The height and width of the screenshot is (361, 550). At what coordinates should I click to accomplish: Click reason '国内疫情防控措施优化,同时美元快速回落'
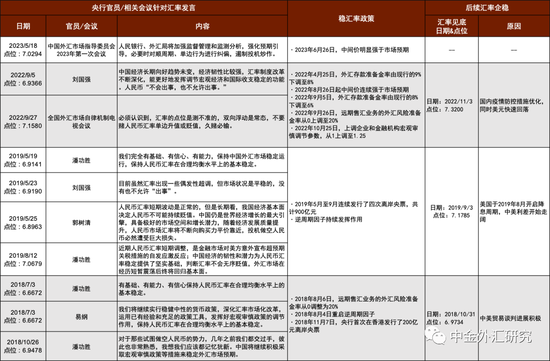(x=511, y=105)
